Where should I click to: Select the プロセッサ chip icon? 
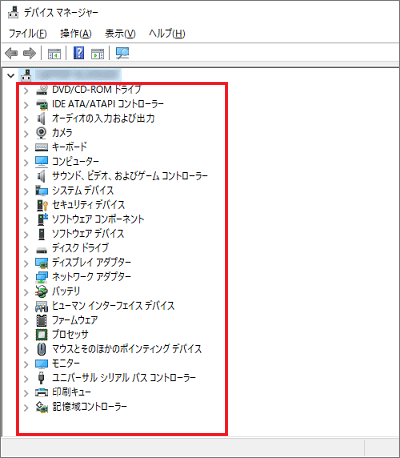(x=41, y=334)
